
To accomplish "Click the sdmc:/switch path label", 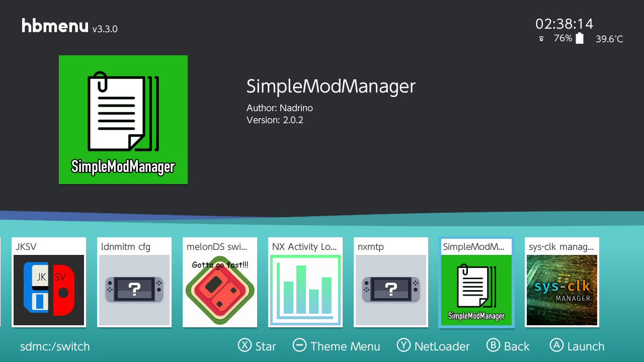I will tap(54, 346).
